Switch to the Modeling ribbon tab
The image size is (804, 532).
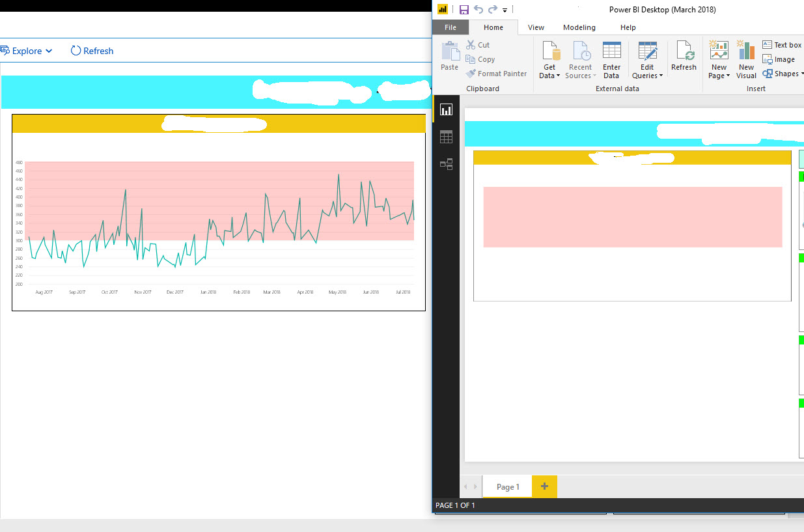(579, 27)
